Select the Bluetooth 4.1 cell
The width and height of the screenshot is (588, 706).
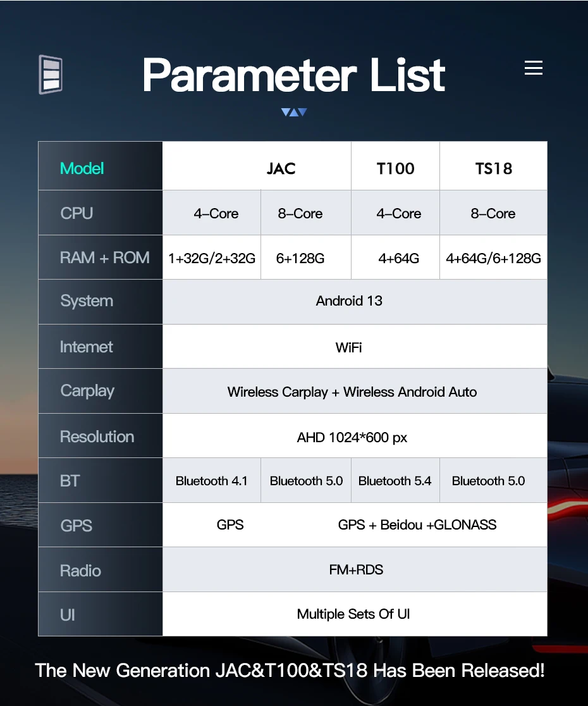click(x=211, y=481)
